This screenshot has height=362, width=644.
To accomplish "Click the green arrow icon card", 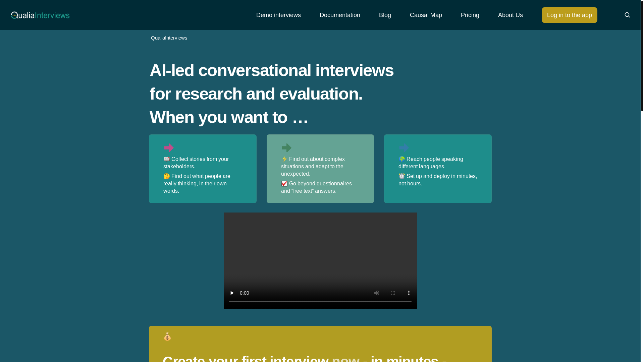I will [x=320, y=169].
